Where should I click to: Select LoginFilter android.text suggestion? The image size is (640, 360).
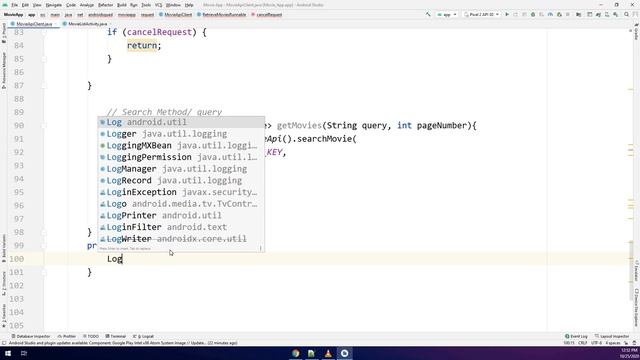[181, 227]
